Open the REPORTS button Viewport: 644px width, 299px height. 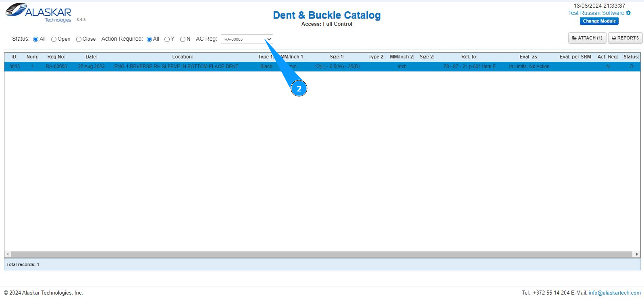[625, 38]
